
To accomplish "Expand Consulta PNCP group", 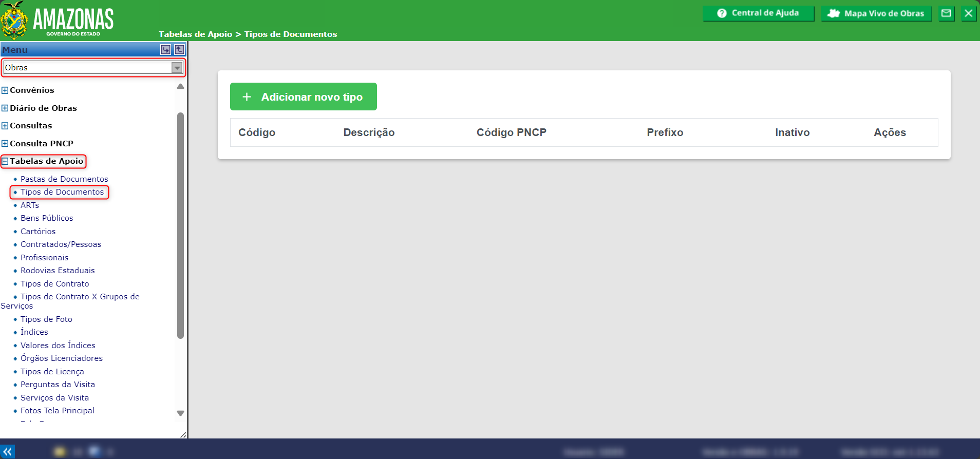I will coord(5,144).
